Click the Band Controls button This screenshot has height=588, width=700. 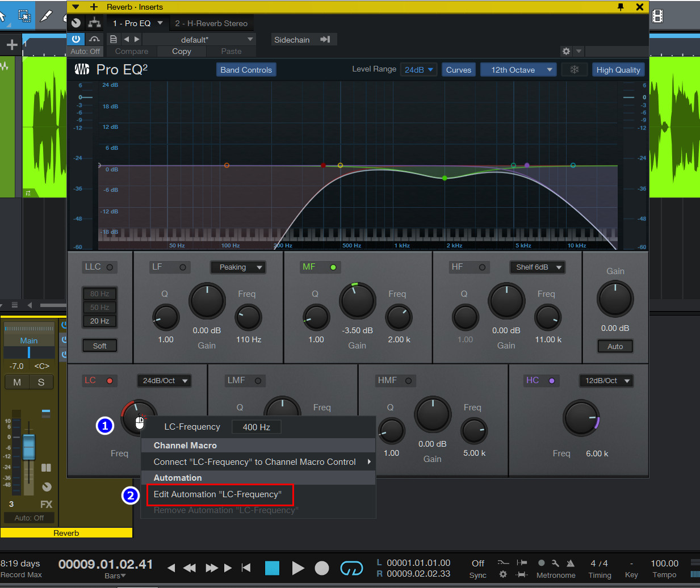point(246,69)
